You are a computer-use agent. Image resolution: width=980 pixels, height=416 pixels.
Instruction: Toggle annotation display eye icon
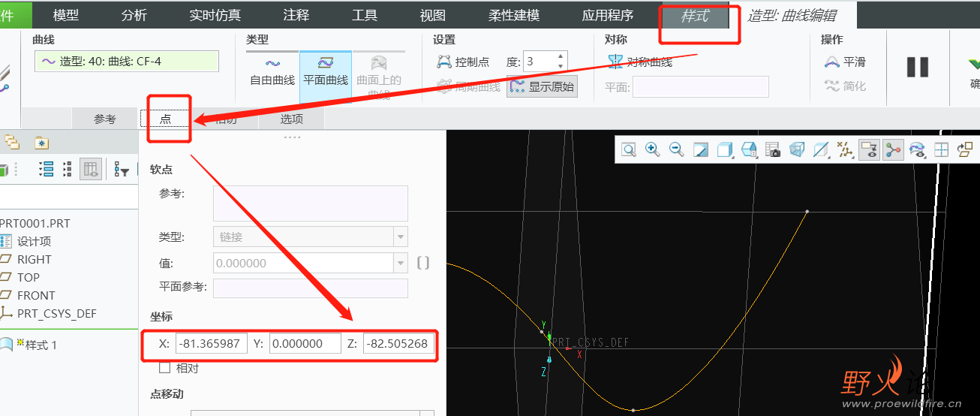[870, 149]
